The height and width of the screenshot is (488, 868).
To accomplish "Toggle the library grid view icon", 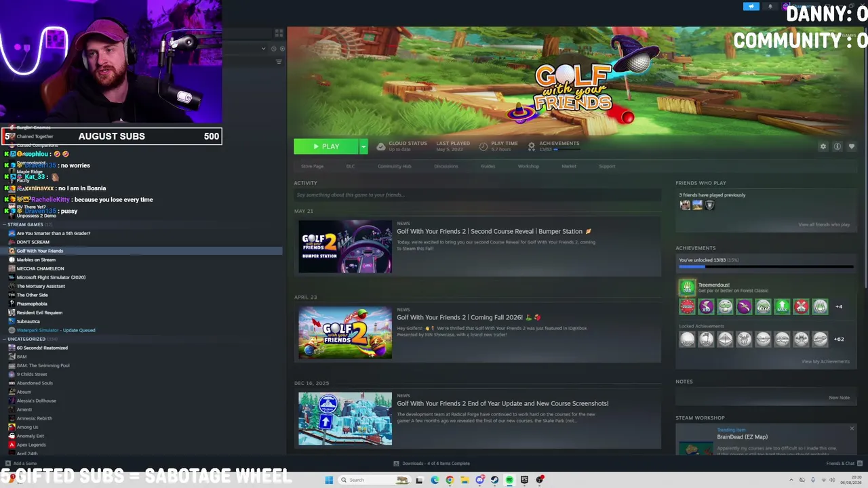I will click(279, 33).
